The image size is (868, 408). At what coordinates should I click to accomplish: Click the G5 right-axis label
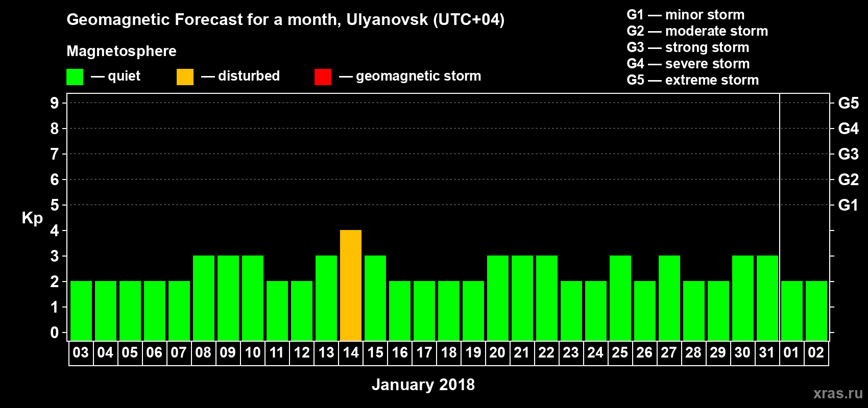click(x=849, y=103)
